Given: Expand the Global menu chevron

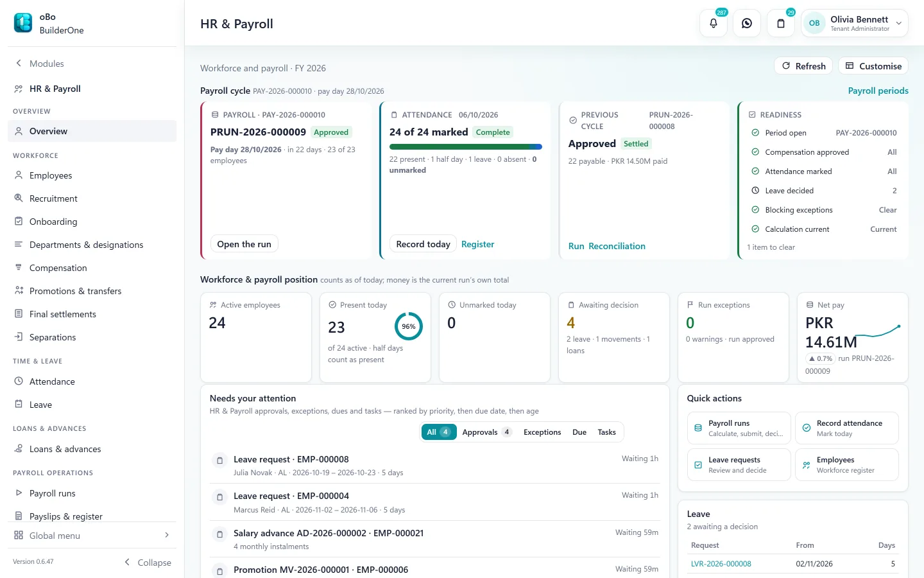Looking at the screenshot, I should pos(167,535).
